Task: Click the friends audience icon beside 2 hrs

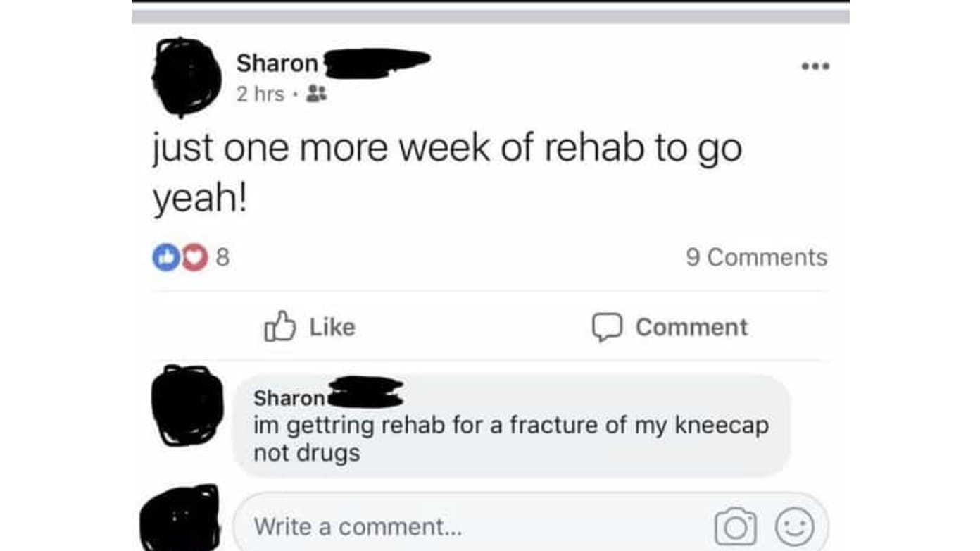Action: click(316, 94)
